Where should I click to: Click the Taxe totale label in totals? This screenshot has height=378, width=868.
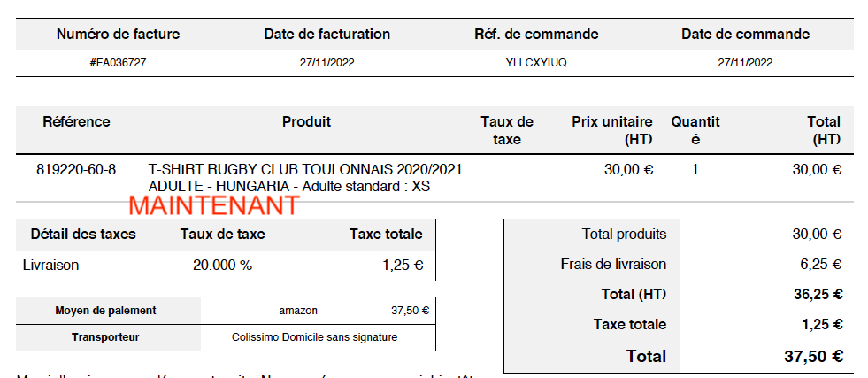[x=630, y=324]
